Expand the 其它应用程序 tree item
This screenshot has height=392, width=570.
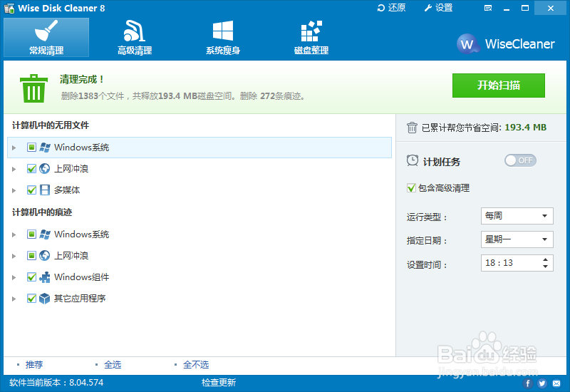[x=14, y=299]
